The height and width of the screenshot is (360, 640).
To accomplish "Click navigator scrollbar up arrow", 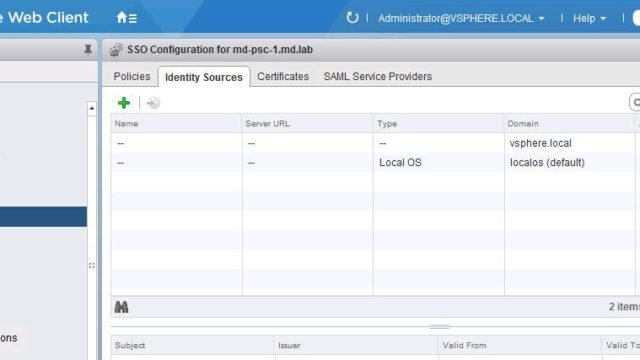I will (x=91, y=108).
